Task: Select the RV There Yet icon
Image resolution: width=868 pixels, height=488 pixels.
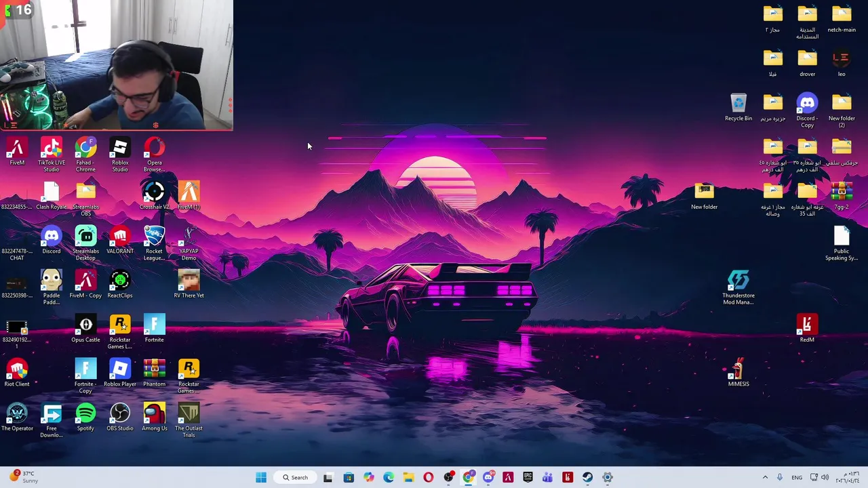Action: (x=189, y=284)
